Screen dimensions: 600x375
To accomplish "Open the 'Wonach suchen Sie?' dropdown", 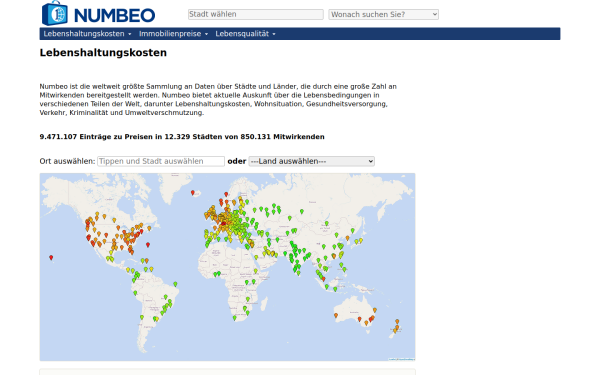I will click(x=383, y=15).
